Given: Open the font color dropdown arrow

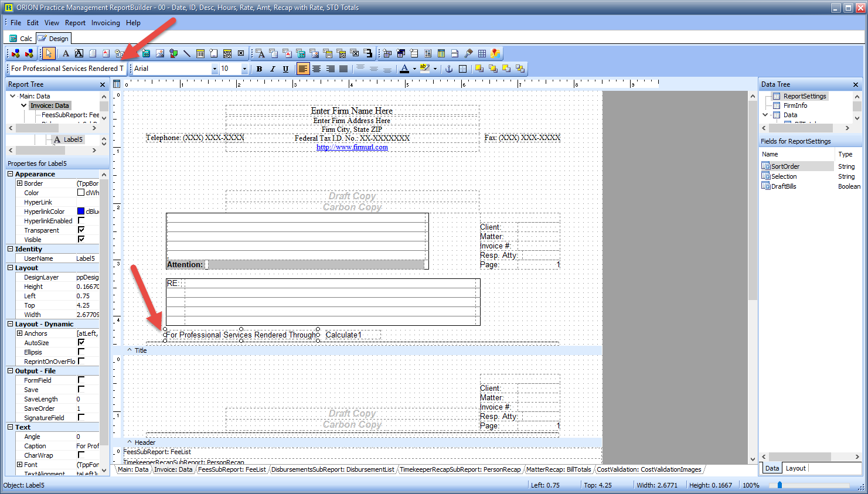Looking at the screenshot, I should [414, 69].
